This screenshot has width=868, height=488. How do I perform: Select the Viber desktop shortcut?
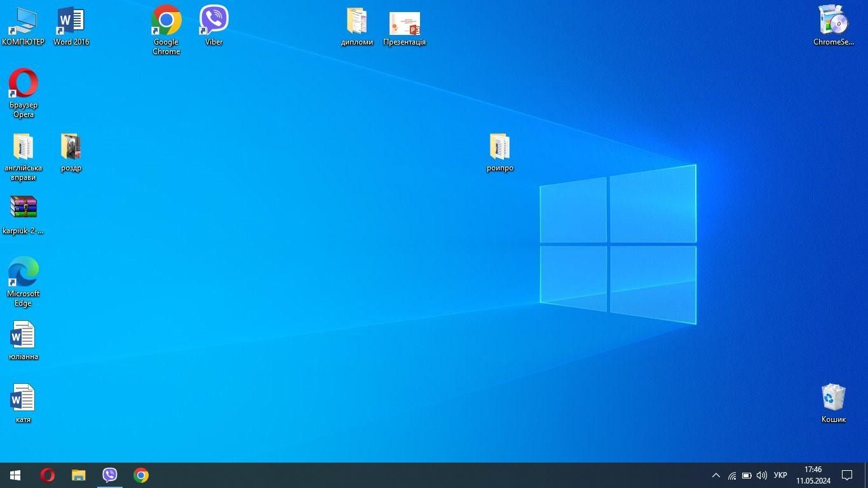[x=214, y=27]
